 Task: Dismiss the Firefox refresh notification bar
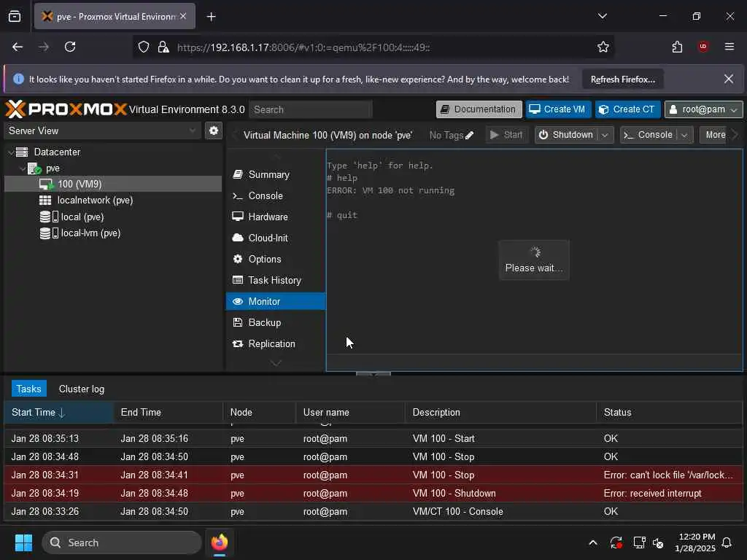point(729,79)
